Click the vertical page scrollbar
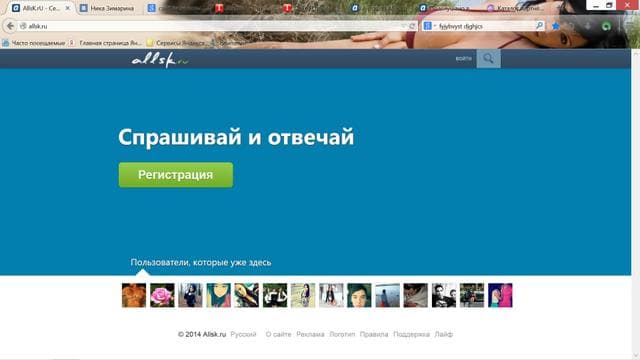The height and width of the screenshot is (360, 640). tap(636, 204)
